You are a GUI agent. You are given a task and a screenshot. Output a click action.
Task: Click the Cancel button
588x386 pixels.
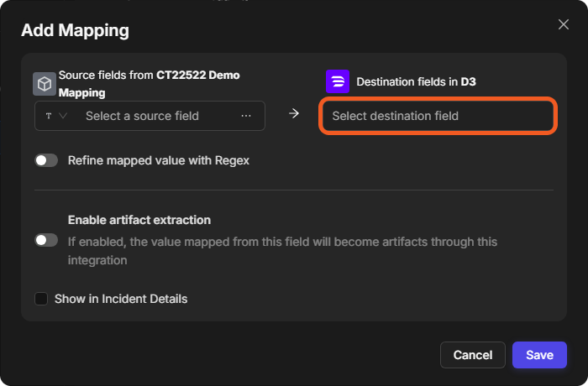click(472, 355)
